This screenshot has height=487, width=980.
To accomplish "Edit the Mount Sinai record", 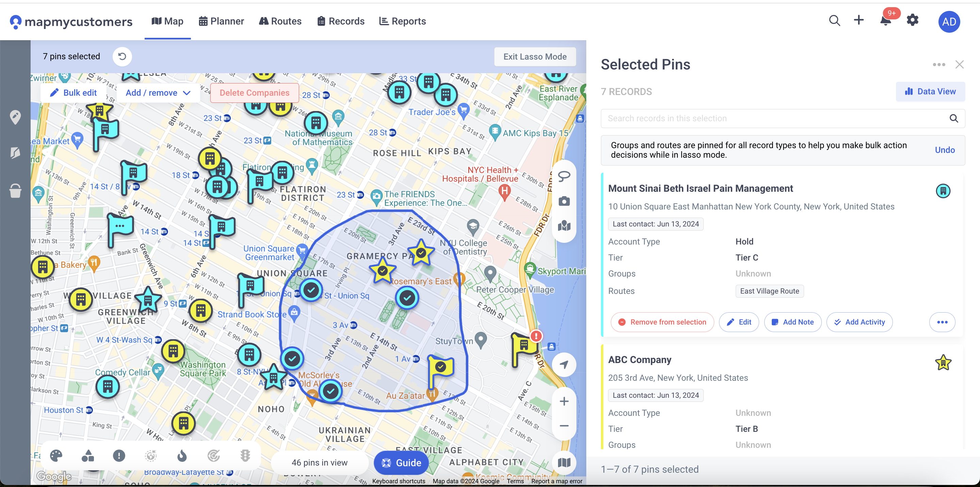I will 739,322.
